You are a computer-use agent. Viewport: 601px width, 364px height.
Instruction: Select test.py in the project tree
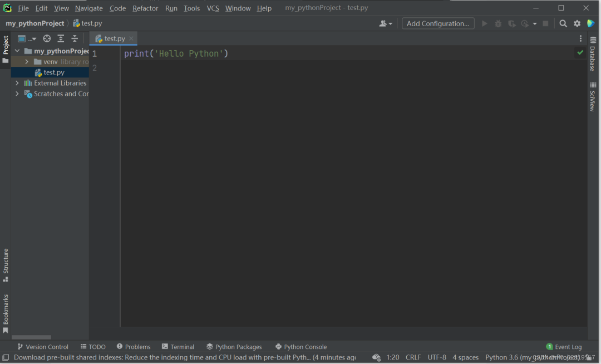click(54, 72)
